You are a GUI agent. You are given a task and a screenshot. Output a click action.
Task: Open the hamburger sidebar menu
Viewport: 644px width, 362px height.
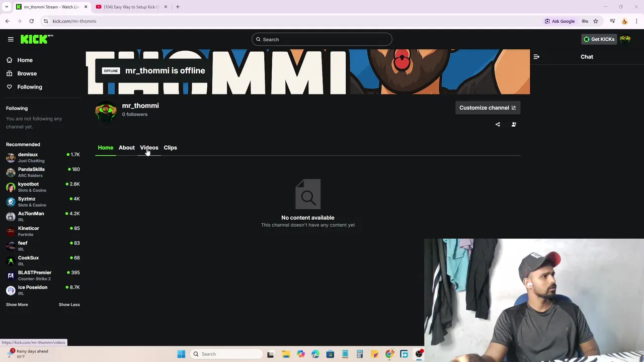(x=11, y=39)
